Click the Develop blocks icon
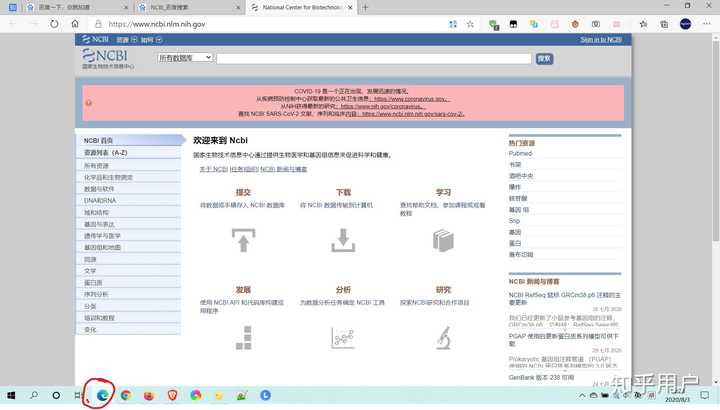This screenshot has width=720, height=410. [244, 337]
